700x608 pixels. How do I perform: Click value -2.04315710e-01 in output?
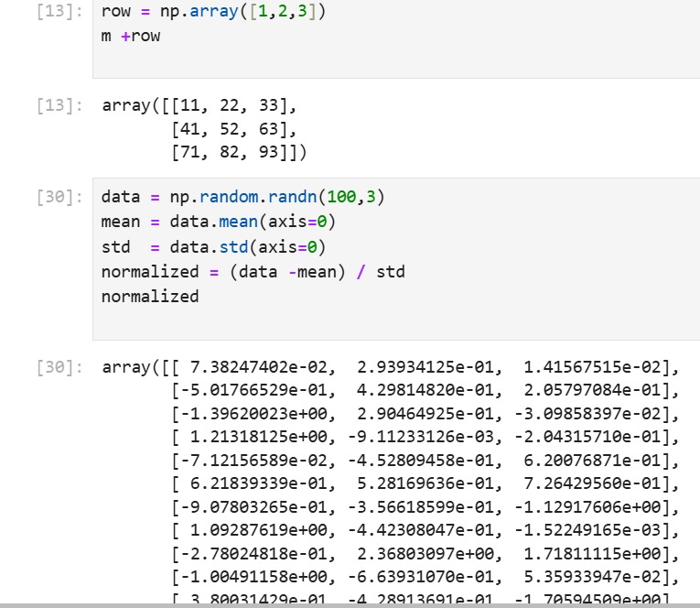point(587,437)
